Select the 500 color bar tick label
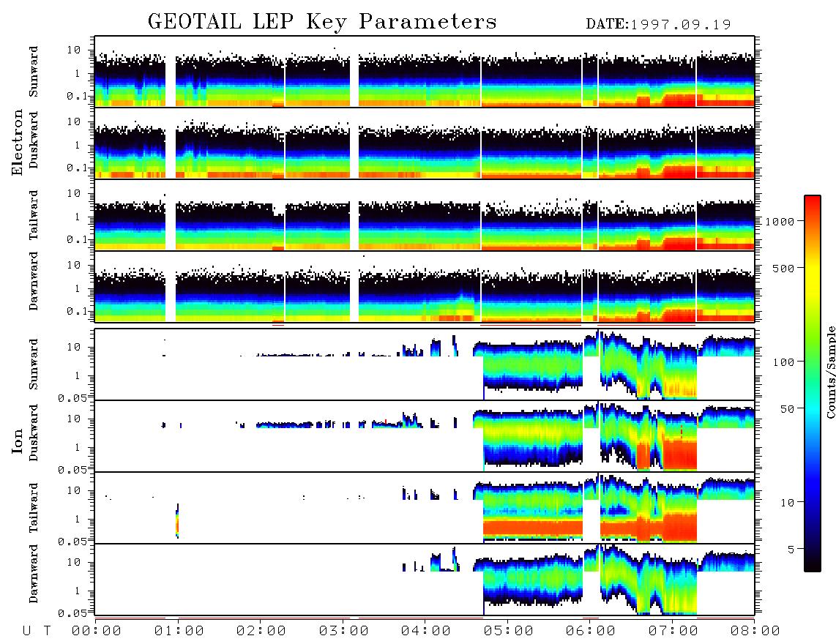Screen dimensions: 836x644 (x=783, y=268)
